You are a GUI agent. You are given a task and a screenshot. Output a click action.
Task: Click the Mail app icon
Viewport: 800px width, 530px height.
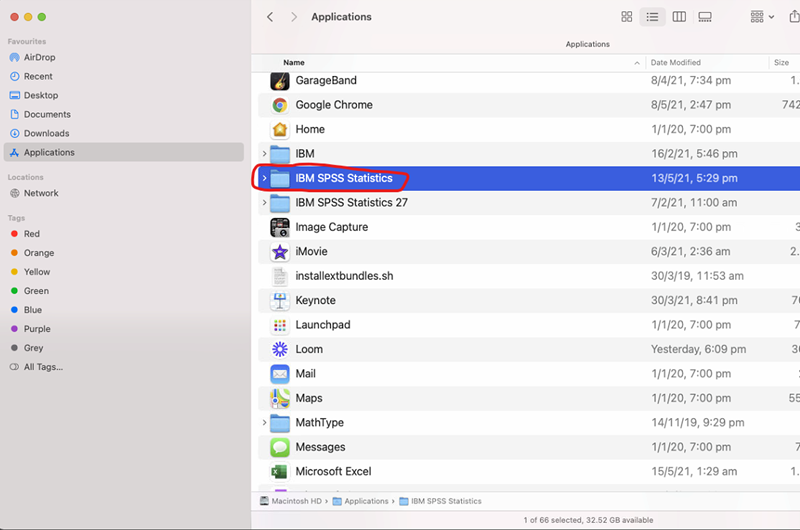[280, 374]
